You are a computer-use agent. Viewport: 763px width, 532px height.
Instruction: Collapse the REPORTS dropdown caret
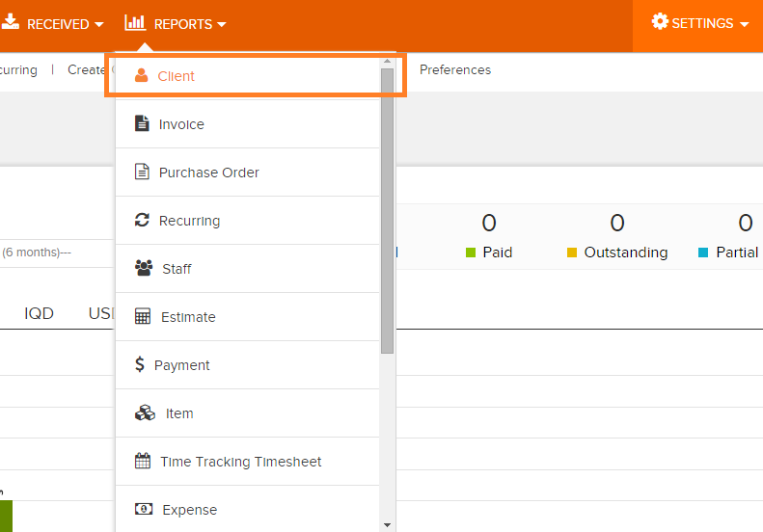click(222, 24)
